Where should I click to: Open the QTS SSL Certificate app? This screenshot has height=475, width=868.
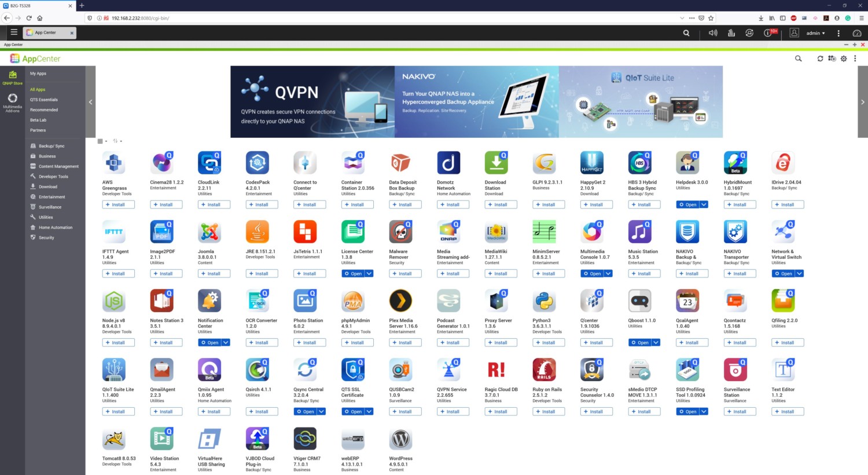click(353, 411)
